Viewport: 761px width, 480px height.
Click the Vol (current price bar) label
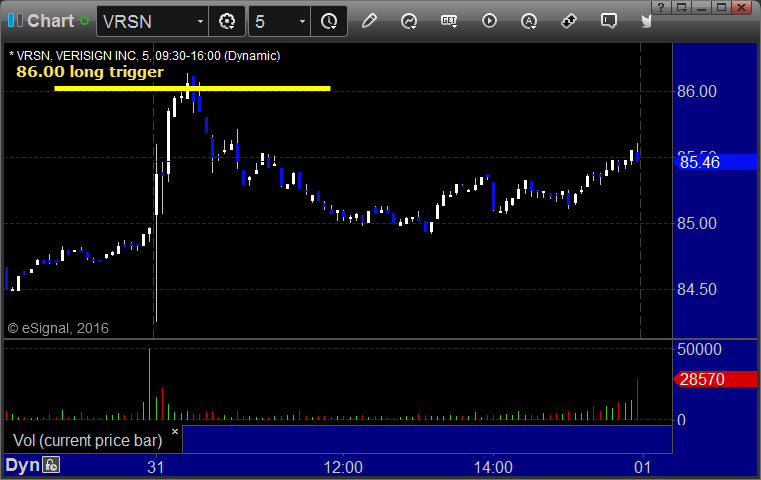pyautogui.click(x=87, y=440)
